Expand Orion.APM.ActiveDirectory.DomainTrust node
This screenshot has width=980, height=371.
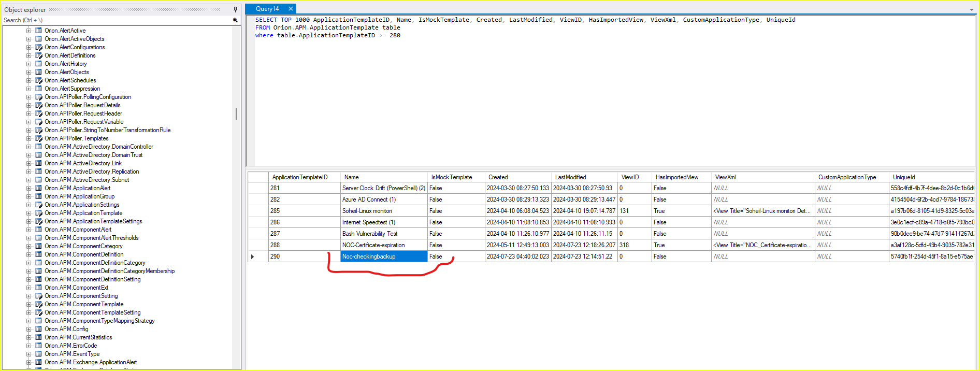point(29,155)
